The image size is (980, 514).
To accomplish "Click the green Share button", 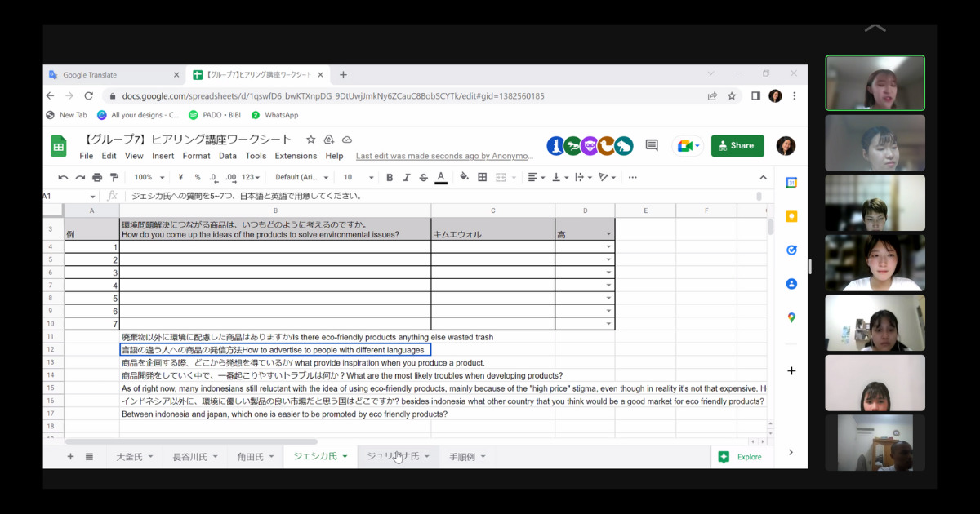I will click(737, 146).
